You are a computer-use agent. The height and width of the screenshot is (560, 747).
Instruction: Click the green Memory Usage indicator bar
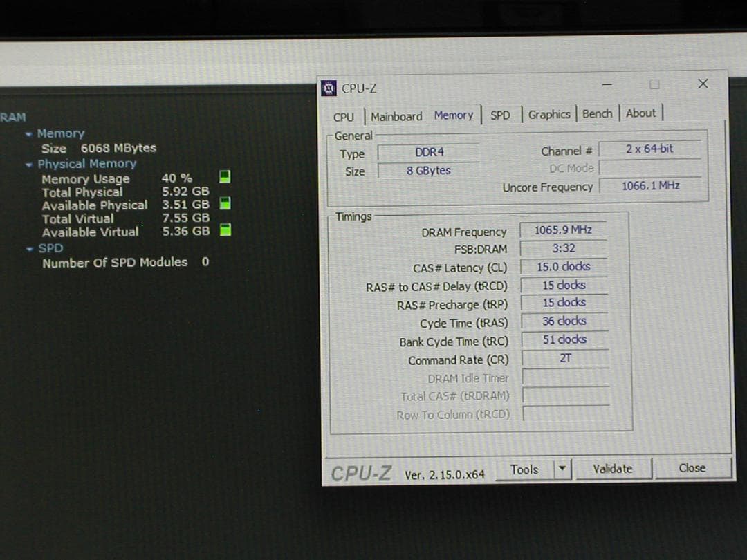click(223, 178)
